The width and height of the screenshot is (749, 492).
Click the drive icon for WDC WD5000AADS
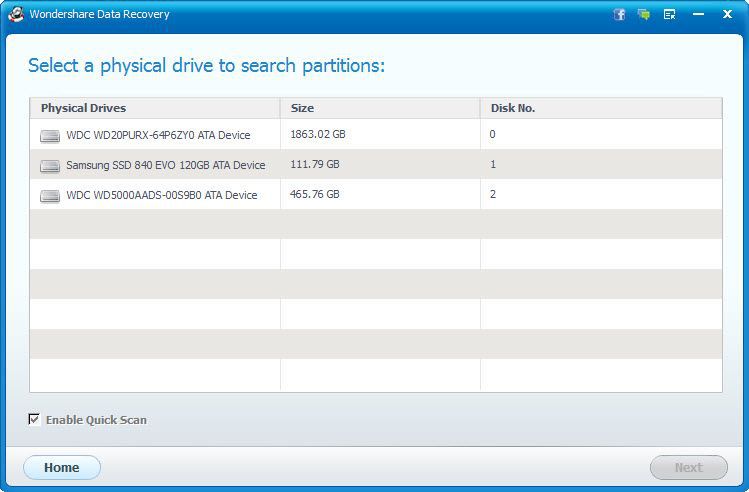(x=50, y=196)
